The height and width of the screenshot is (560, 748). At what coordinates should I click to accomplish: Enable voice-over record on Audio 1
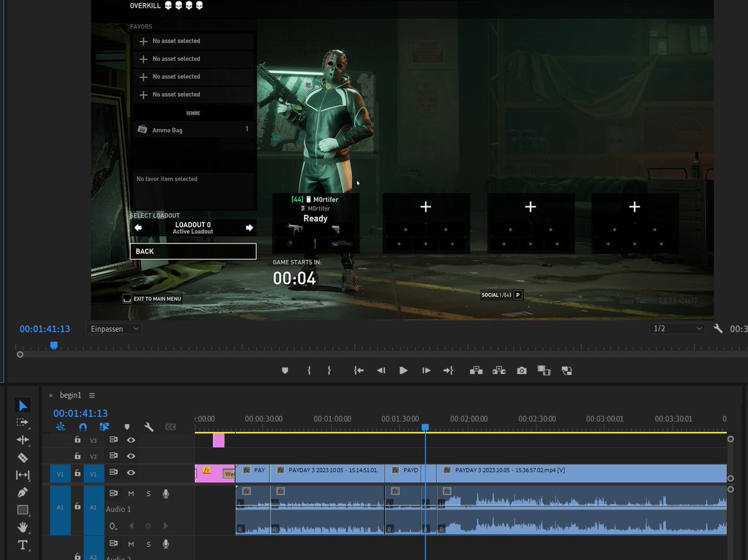coord(166,493)
